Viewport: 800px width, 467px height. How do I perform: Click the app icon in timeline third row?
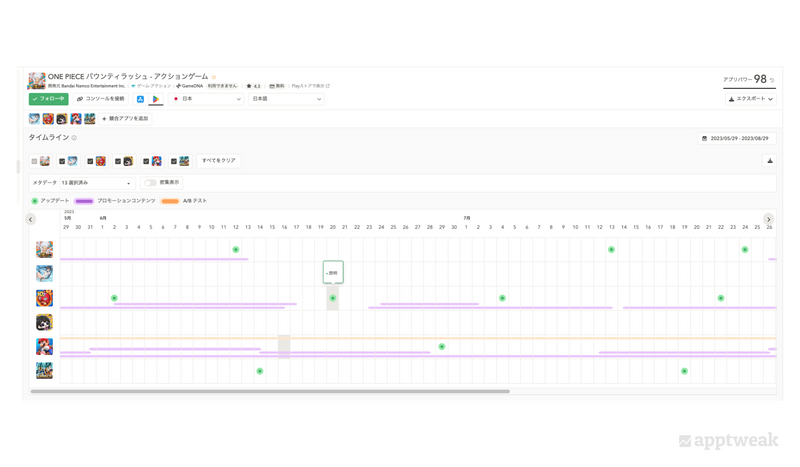(x=44, y=298)
